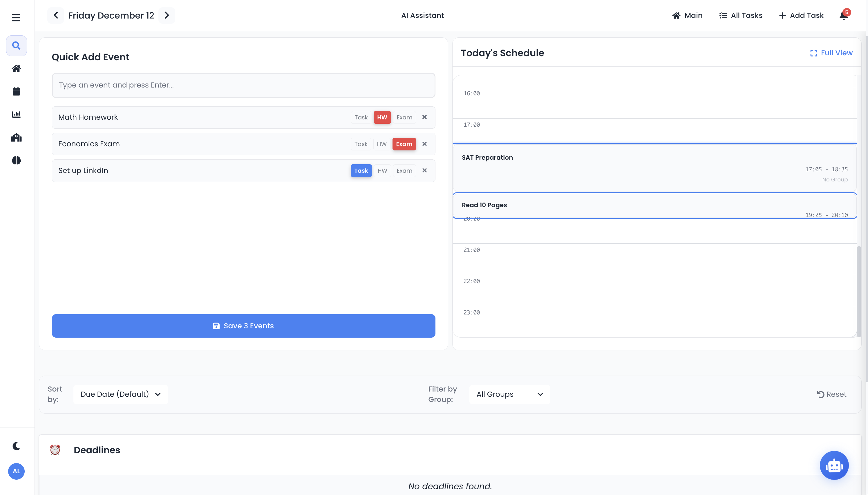Open All Tasks in the top bar
868x495 pixels.
click(741, 15)
